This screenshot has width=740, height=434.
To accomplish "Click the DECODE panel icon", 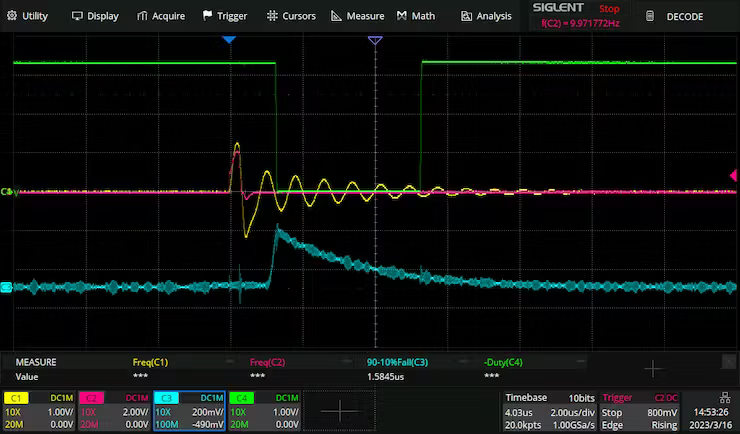I will 650,16.
